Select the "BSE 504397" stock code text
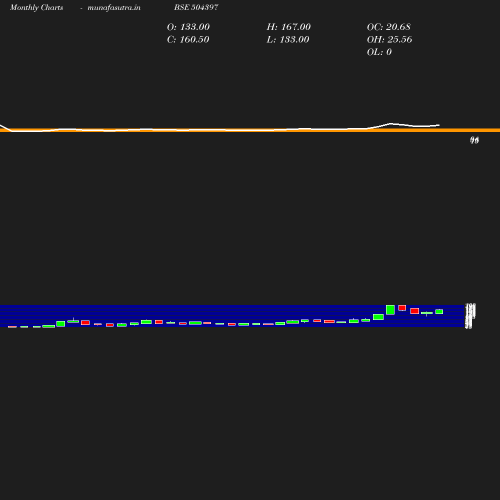 coord(196,7)
